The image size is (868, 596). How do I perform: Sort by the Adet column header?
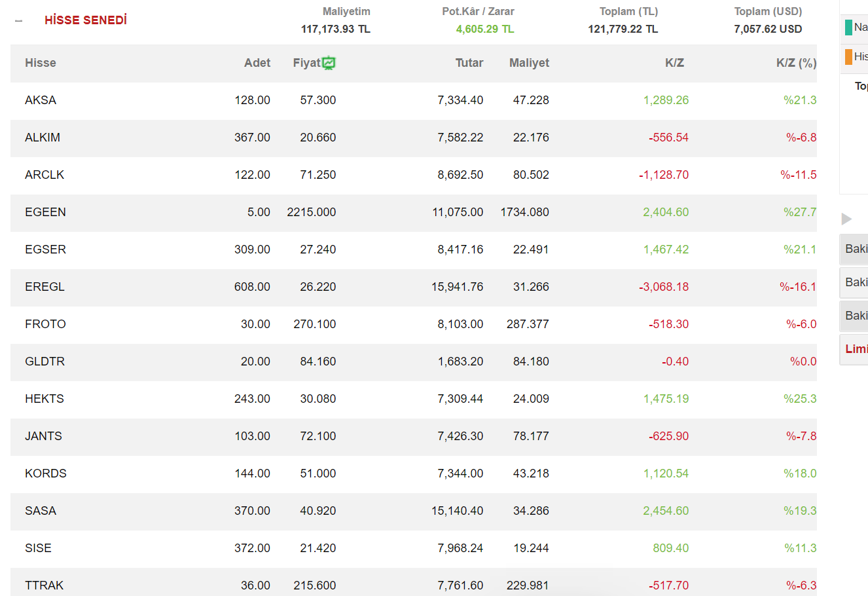[x=257, y=63]
